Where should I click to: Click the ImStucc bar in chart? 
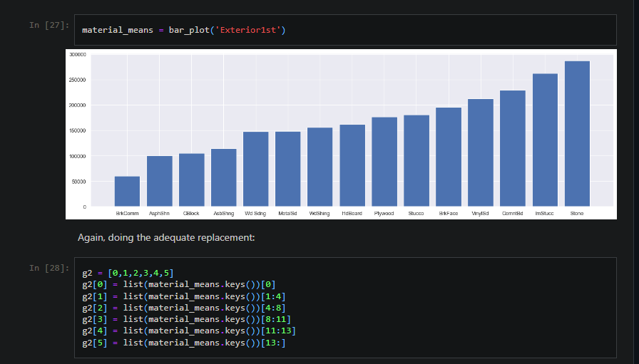pyautogui.click(x=545, y=140)
